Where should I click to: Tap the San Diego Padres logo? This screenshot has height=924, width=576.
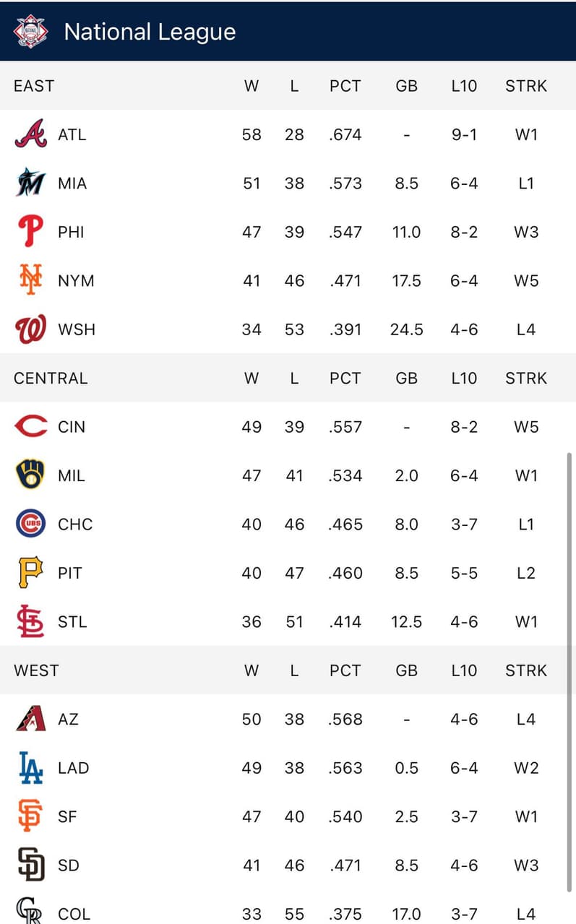pos(30,865)
